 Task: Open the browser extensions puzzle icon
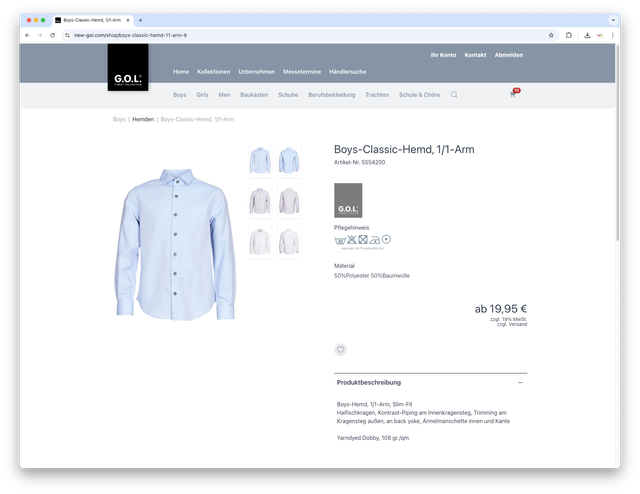(x=569, y=35)
